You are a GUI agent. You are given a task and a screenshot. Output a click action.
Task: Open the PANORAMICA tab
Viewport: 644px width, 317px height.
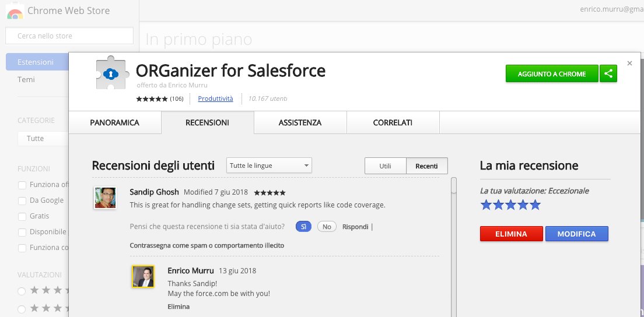point(114,122)
